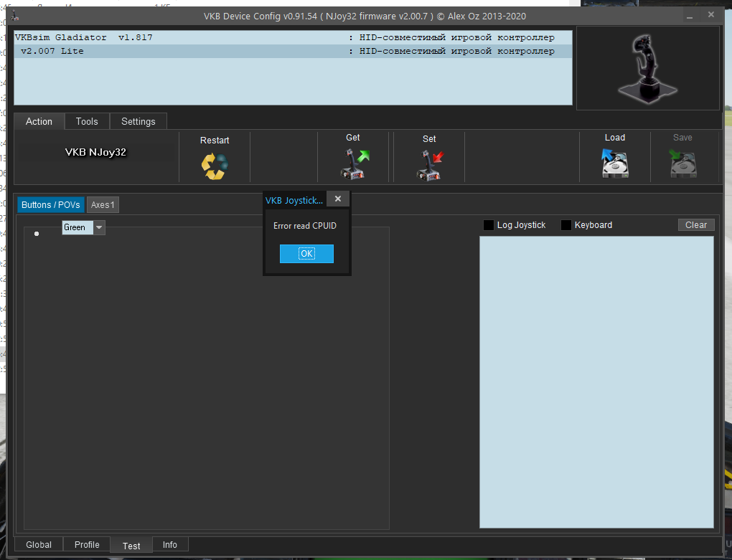Viewport: 732px width, 560px height.
Task: Click the greyed Save hard drive icon
Action: point(682,163)
